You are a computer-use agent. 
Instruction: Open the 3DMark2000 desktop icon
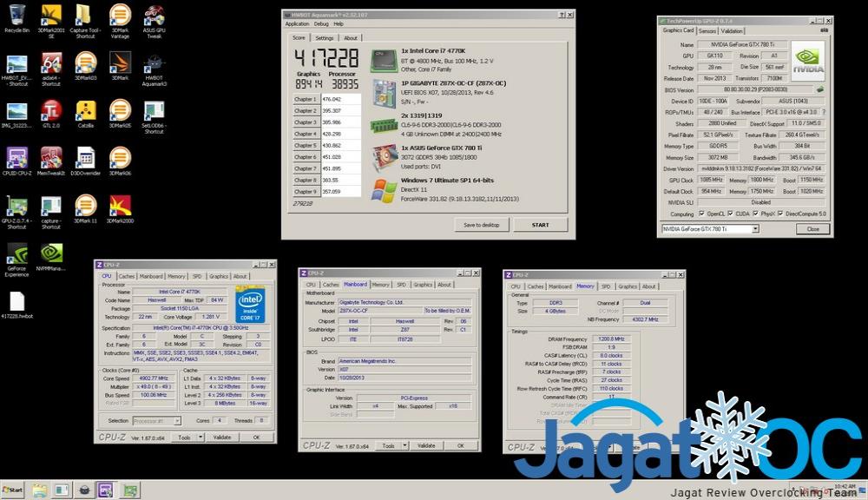tap(120, 209)
